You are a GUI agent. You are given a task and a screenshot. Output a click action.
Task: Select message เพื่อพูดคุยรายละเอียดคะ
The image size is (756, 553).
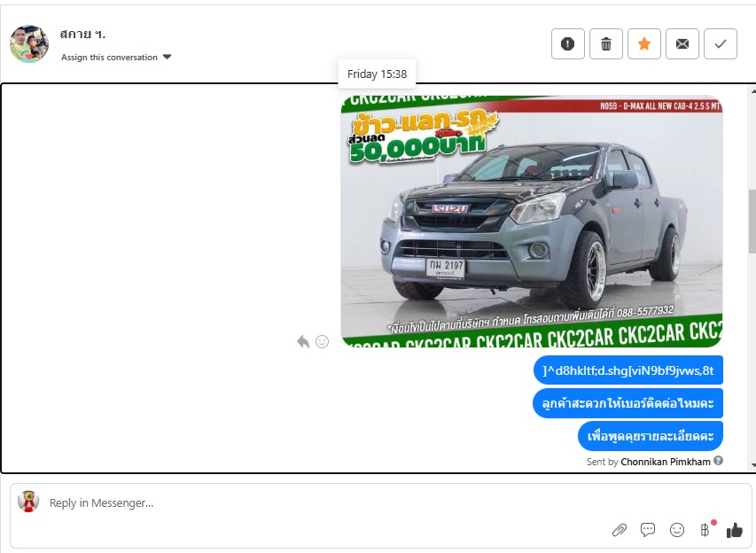[x=651, y=436]
